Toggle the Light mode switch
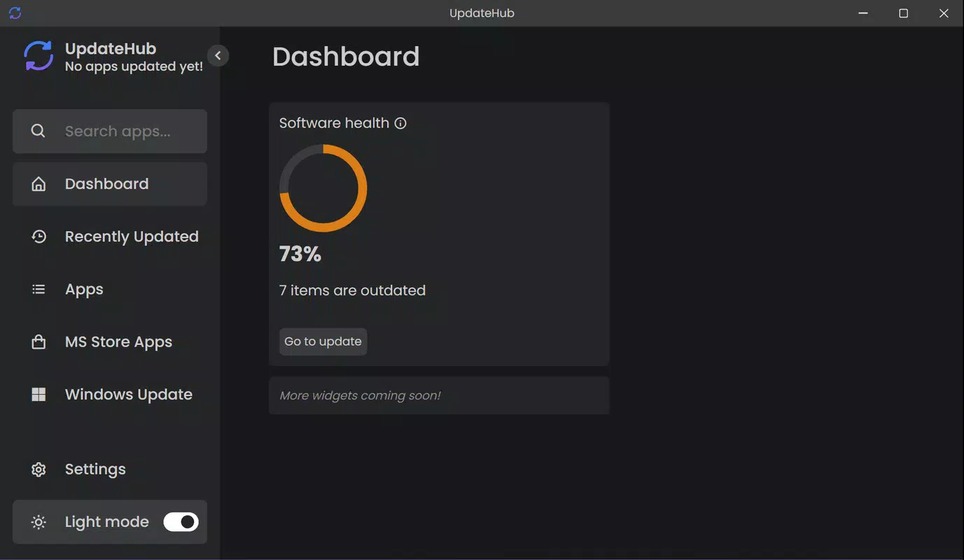This screenshot has height=560, width=964. pos(181,521)
